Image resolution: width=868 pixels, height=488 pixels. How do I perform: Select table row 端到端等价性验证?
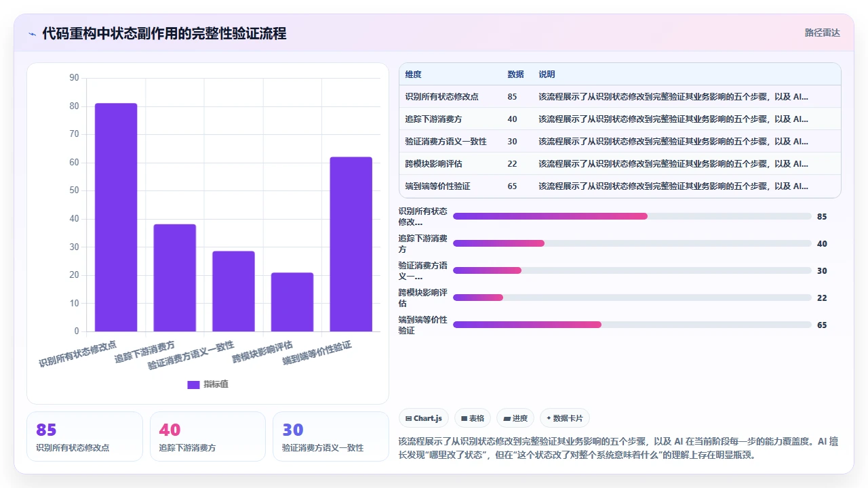tap(620, 186)
